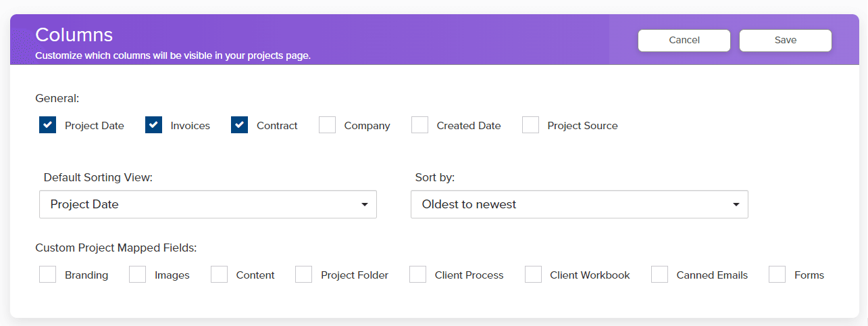Enable the Branding mapped field
The width and height of the screenshot is (868, 326).
pyautogui.click(x=48, y=275)
